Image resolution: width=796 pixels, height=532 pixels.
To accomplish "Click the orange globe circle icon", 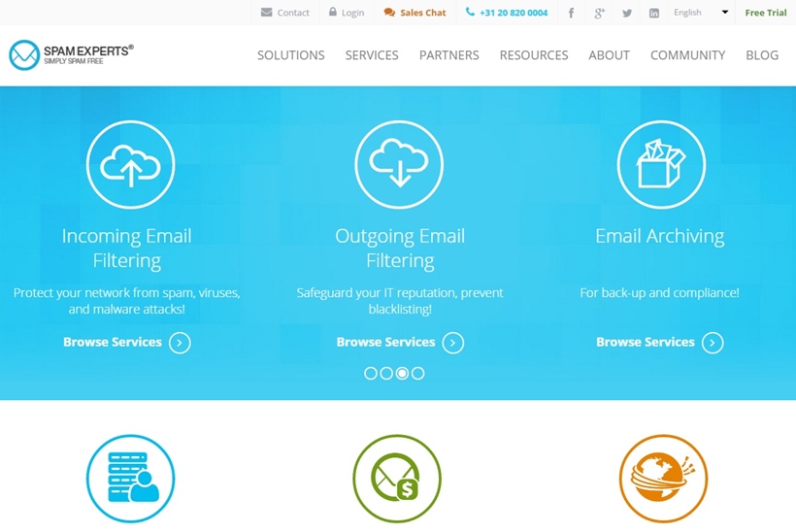I will click(x=663, y=479).
